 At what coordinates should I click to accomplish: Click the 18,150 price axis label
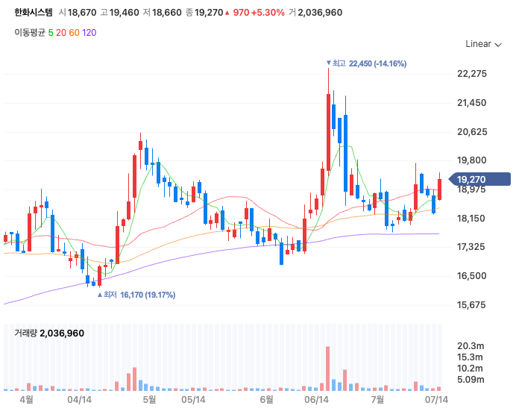coord(471,219)
